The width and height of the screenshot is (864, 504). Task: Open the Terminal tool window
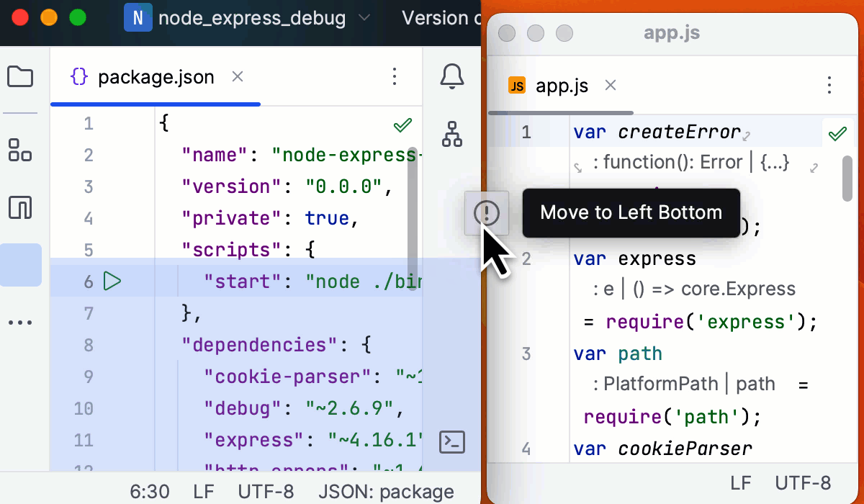click(452, 441)
